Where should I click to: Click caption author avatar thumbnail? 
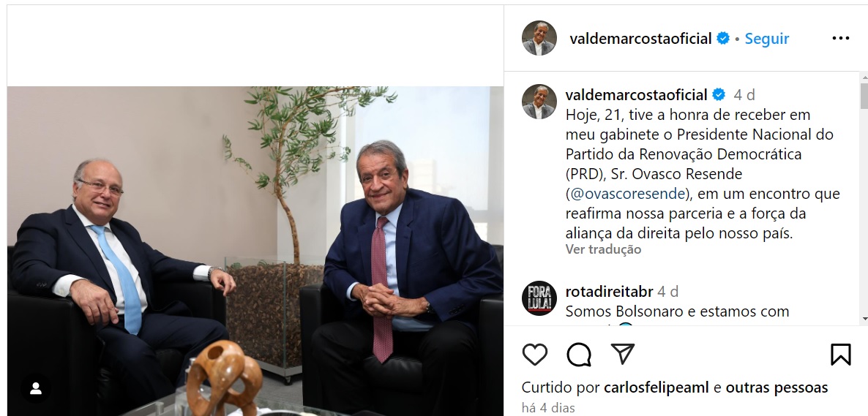coord(539,102)
